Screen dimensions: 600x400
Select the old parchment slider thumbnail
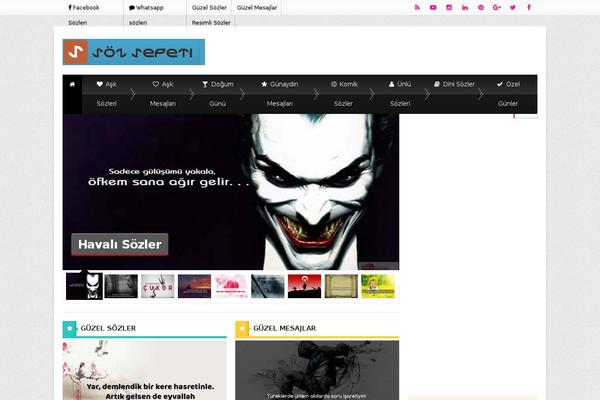point(341,286)
